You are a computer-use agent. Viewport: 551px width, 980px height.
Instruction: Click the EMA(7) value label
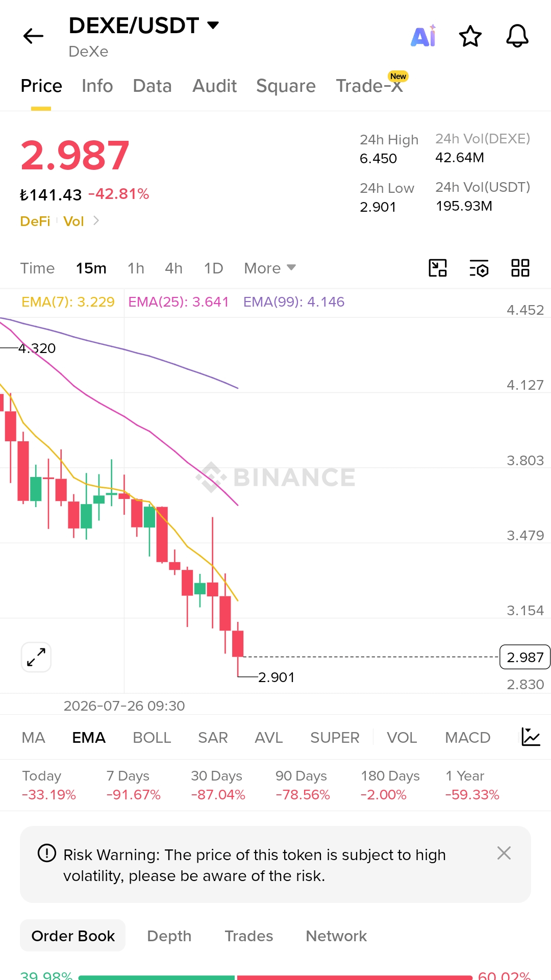[68, 302]
